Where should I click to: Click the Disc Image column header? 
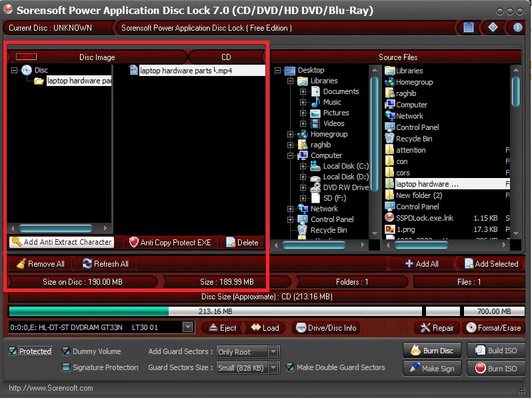point(97,57)
